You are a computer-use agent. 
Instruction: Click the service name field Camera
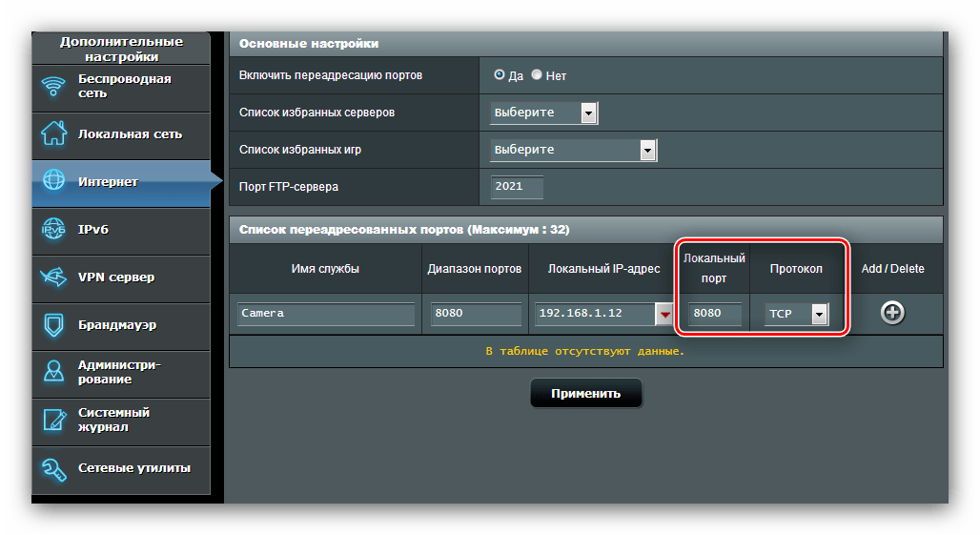(x=326, y=313)
